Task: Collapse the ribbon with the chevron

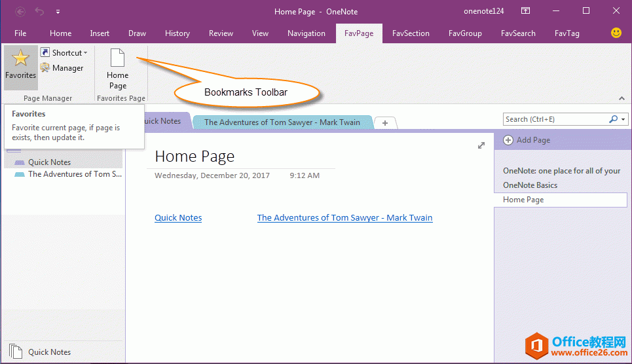Action: (x=622, y=98)
